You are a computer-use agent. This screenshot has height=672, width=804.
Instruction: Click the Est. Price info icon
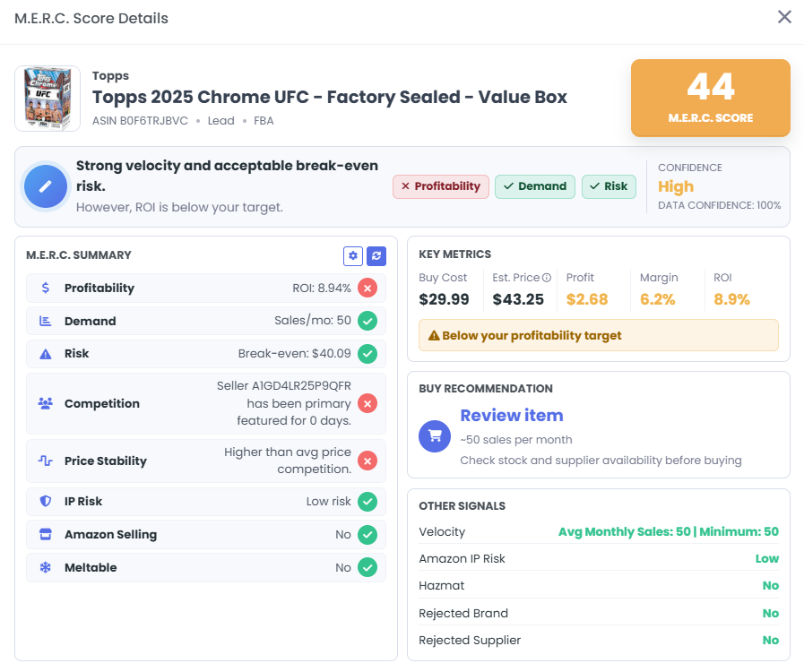click(x=547, y=277)
